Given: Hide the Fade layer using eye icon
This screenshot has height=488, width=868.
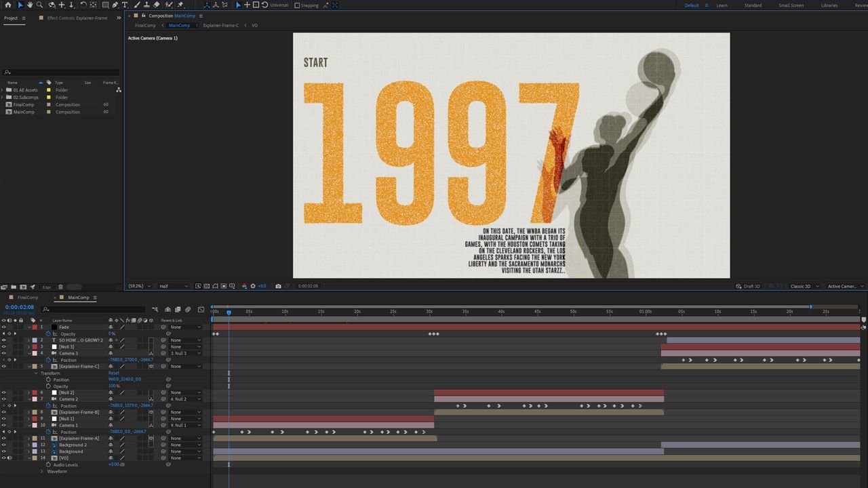Looking at the screenshot, I should pyautogui.click(x=3, y=327).
